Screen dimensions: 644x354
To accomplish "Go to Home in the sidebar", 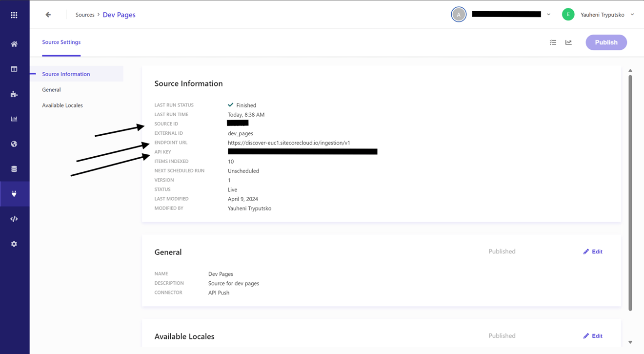I will click(14, 44).
